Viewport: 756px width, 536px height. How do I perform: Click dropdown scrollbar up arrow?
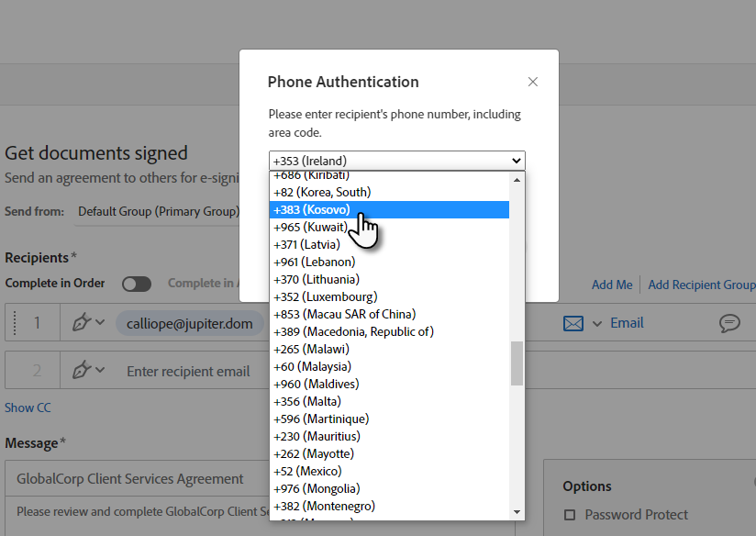coord(517,180)
